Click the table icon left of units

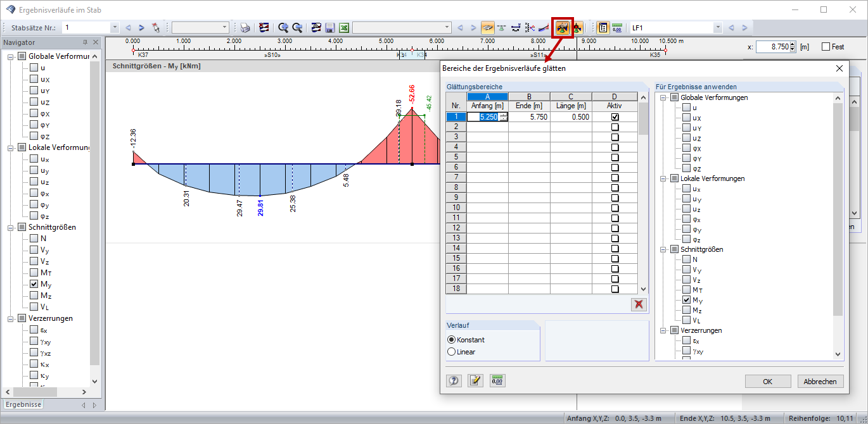tap(603, 28)
